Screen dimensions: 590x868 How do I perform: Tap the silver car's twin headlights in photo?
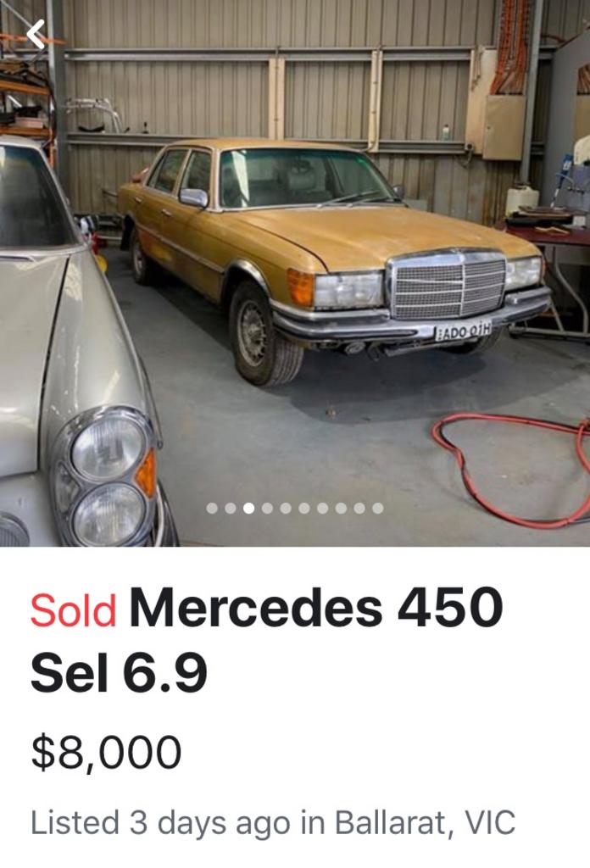(109, 477)
